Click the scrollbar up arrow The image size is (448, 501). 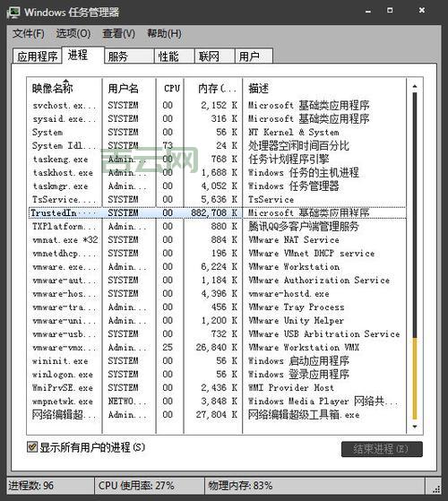click(x=415, y=86)
